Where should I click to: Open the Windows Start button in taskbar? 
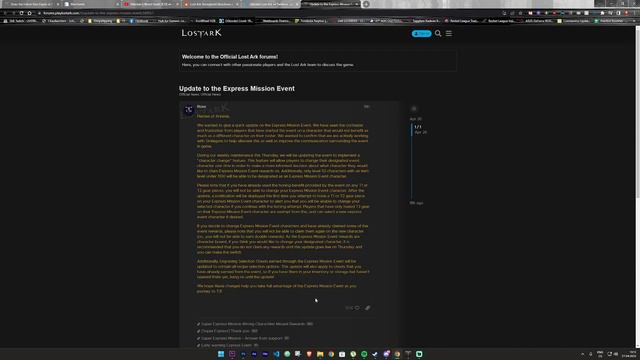(x=221, y=354)
